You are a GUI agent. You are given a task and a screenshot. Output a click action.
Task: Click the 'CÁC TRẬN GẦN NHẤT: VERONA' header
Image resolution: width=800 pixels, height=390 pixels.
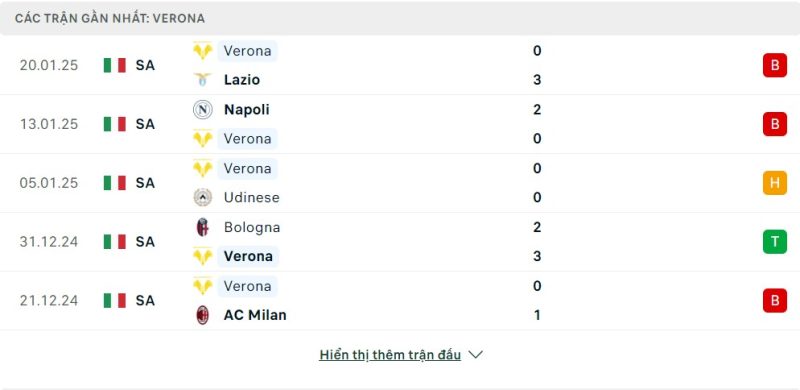[x=110, y=18]
